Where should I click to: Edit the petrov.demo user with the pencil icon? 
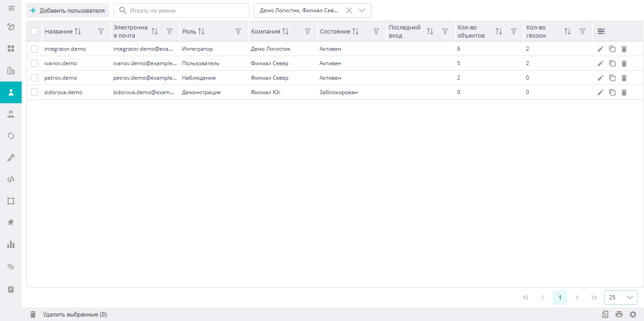point(601,78)
